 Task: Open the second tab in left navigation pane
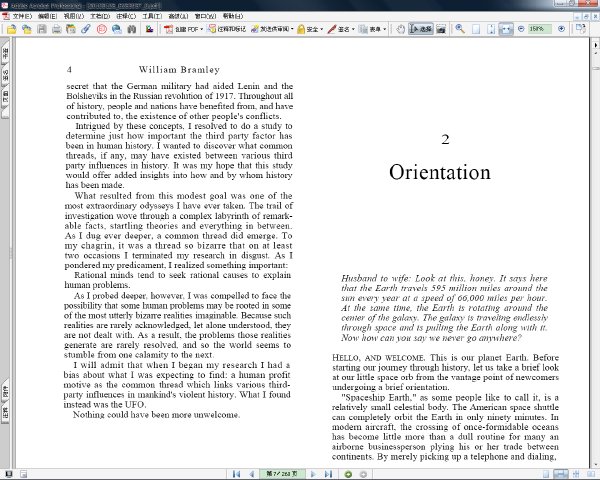pyautogui.click(x=5, y=76)
